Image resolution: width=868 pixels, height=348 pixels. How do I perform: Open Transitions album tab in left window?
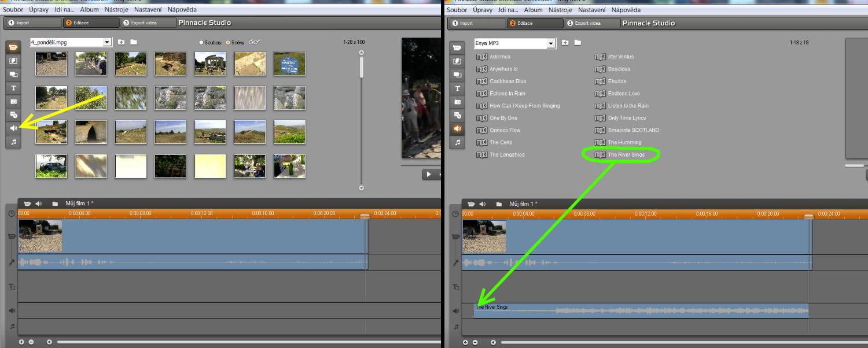point(13,61)
